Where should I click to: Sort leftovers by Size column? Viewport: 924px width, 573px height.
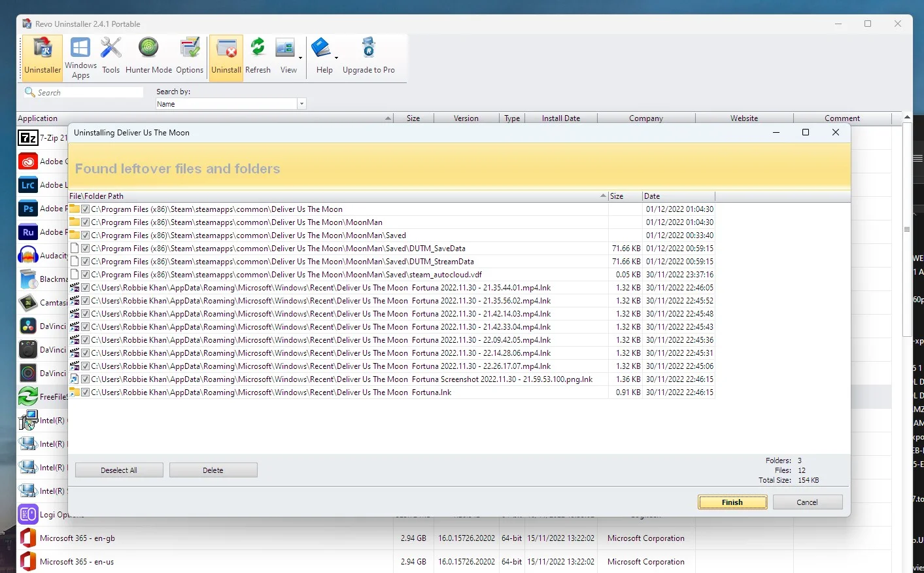[x=625, y=196]
